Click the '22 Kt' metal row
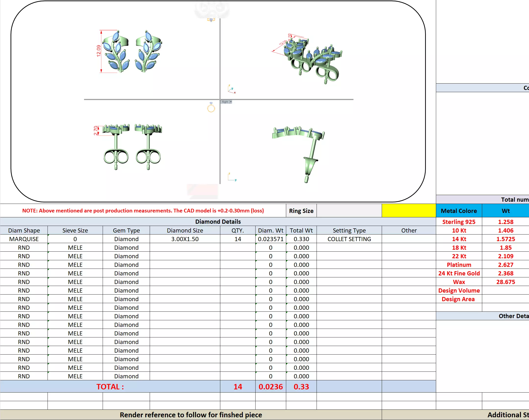Screen dimensions: 529x420 [459, 256]
